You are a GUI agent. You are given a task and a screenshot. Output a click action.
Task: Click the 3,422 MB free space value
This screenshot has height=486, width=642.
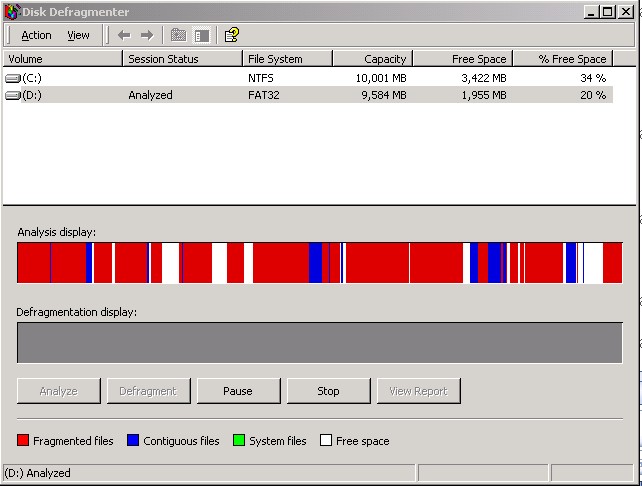[484, 78]
